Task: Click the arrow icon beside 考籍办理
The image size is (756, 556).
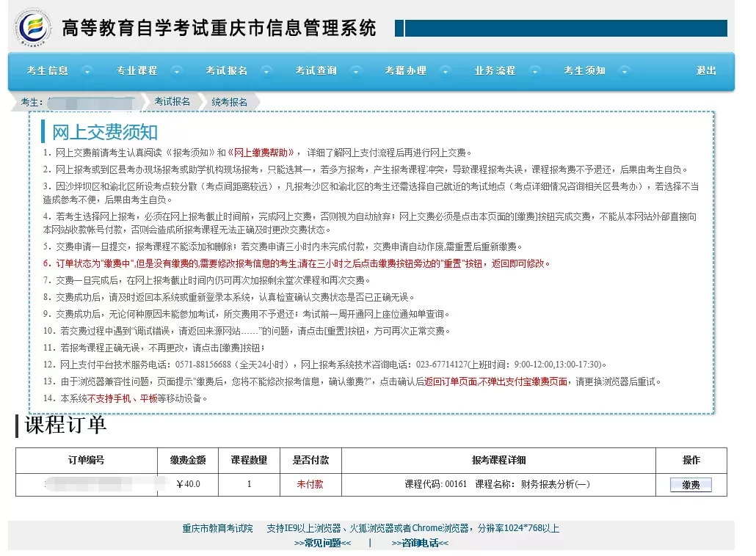Action: (445, 71)
